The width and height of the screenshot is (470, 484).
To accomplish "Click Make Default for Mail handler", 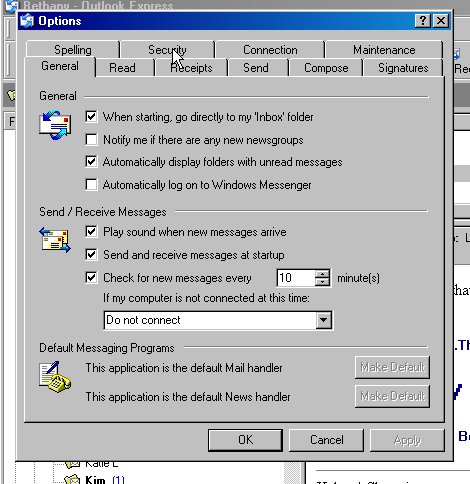I will [392, 367].
